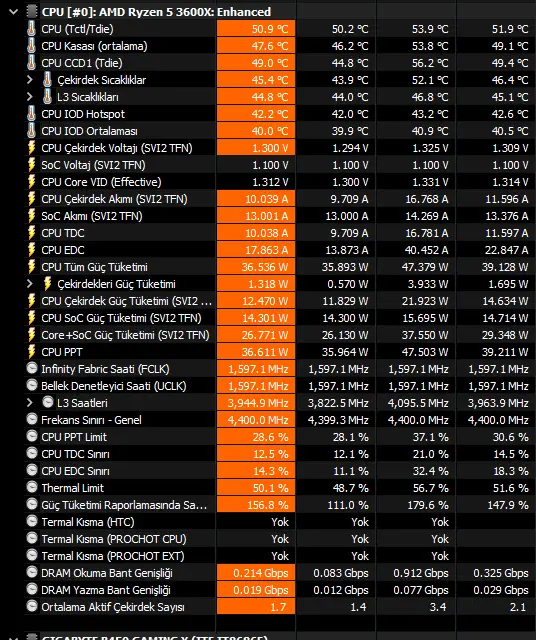Click icon beside Termal Kısma (HTC)

[32, 521]
